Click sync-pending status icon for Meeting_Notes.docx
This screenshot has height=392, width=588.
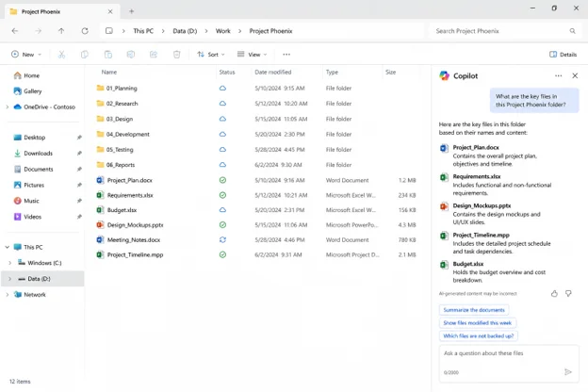pos(222,239)
